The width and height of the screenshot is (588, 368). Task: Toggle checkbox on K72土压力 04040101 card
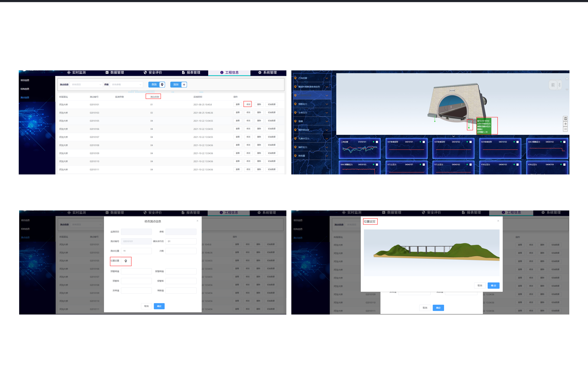(x=424, y=165)
